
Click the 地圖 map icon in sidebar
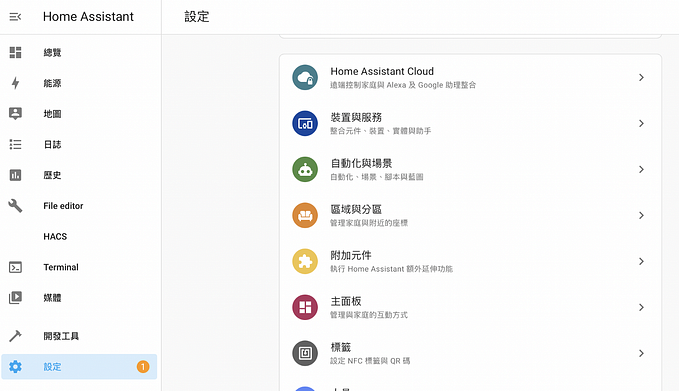click(x=15, y=113)
